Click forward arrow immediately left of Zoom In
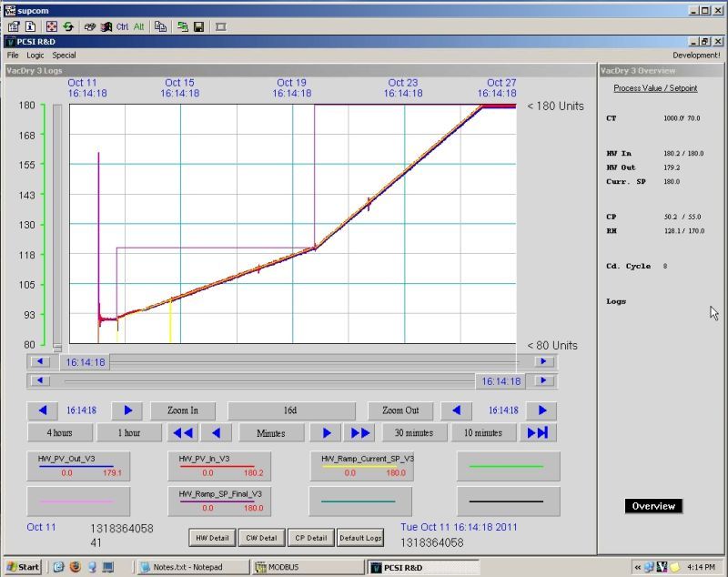Image resolution: width=728 pixels, height=577 pixels. (127, 410)
